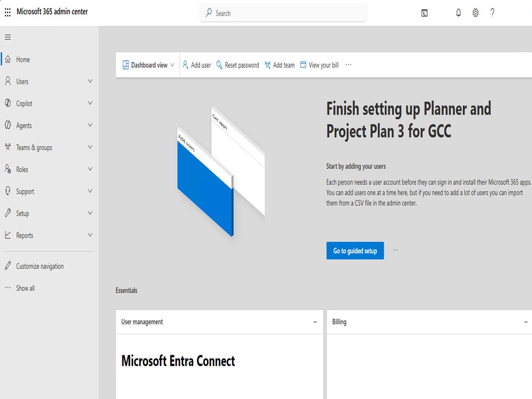Click Reset password label in toolbar
The width and height of the screenshot is (532, 399).
242,65
